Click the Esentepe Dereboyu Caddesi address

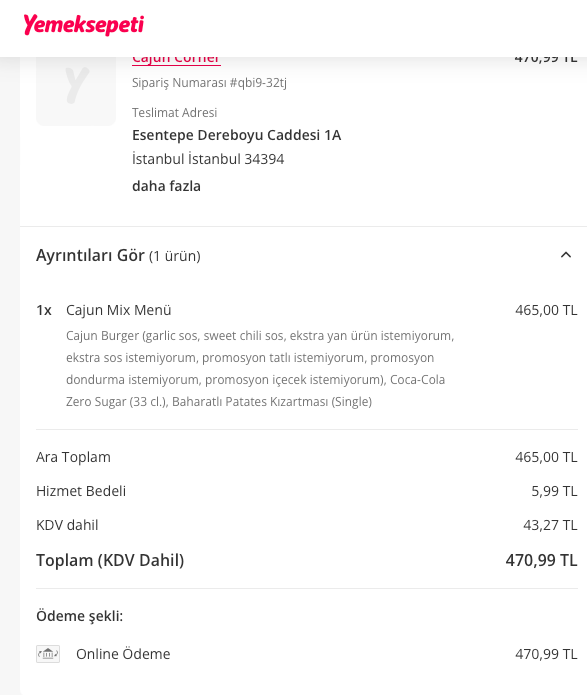[x=236, y=135]
